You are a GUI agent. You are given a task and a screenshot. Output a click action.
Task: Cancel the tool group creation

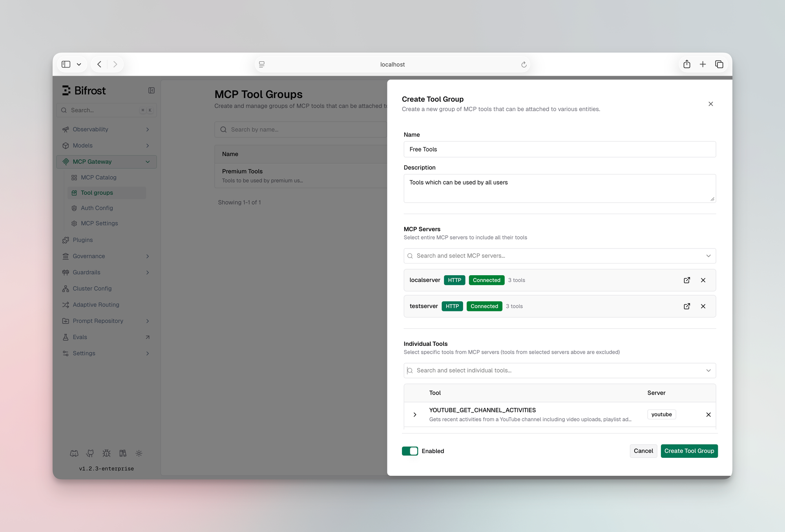pyautogui.click(x=643, y=451)
